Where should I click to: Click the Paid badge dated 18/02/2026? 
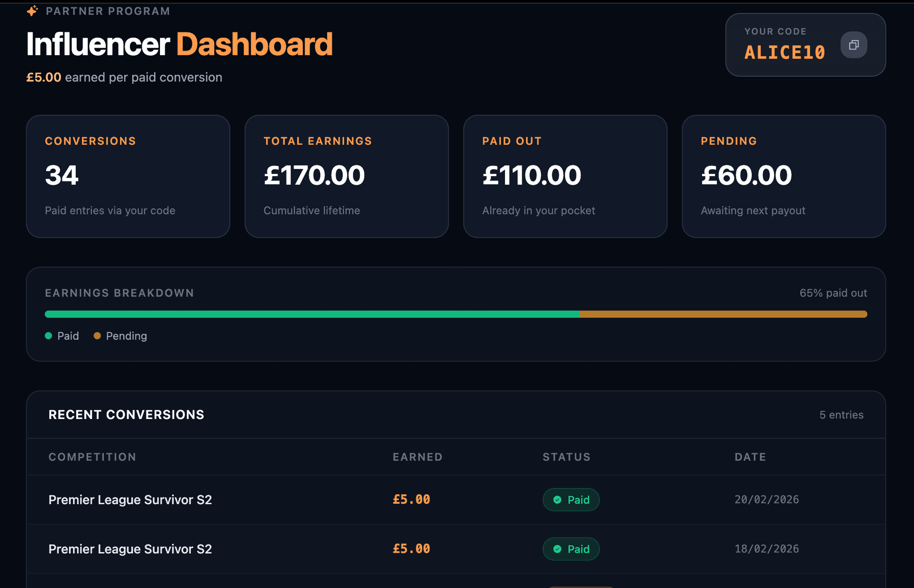pos(571,549)
